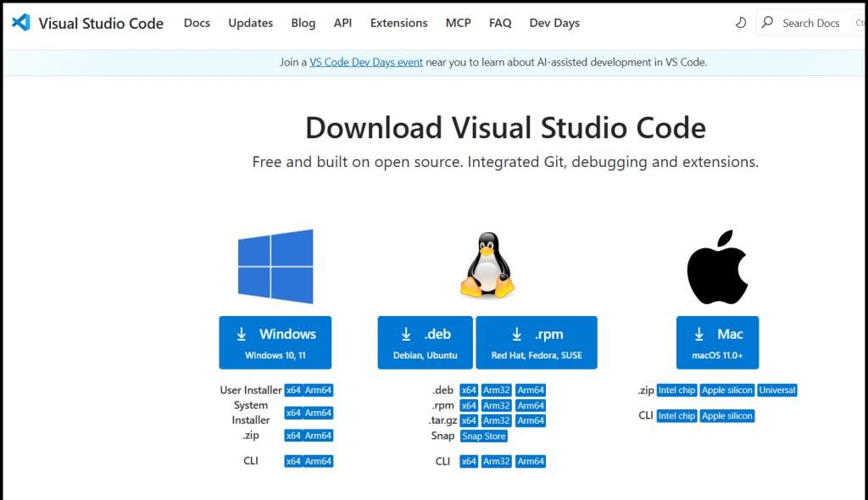Choose Mac .zip Universal build

777,391
